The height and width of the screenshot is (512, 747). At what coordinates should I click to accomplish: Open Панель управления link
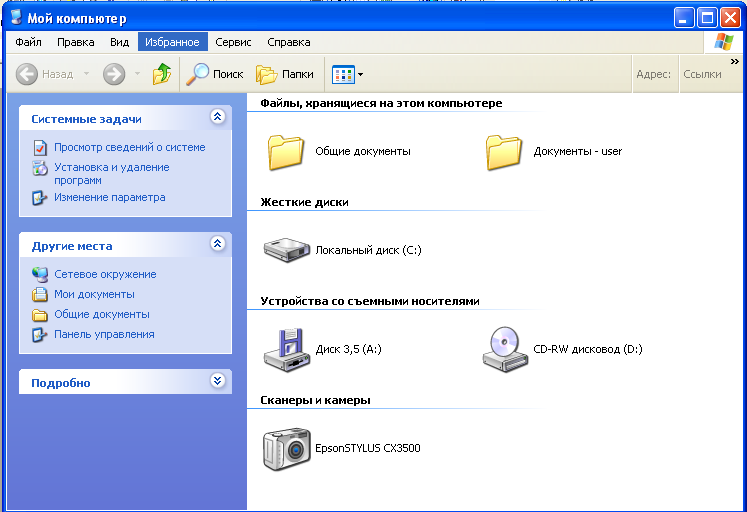click(x=104, y=334)
